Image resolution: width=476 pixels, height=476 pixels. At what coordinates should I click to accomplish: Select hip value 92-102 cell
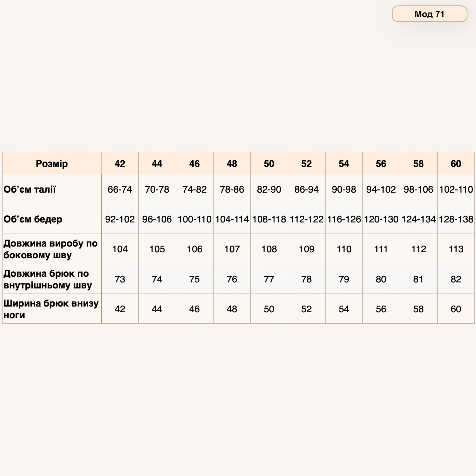click(x=120, y=219)
